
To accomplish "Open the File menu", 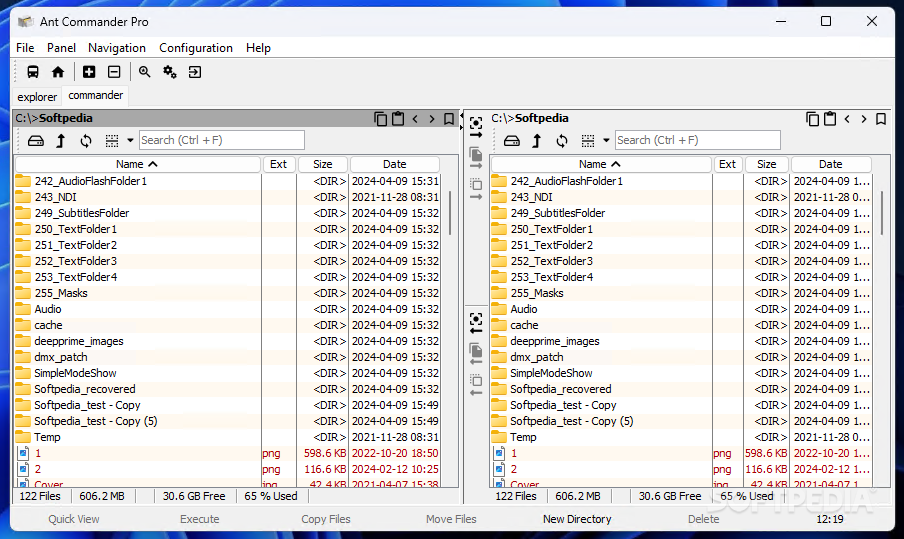I will coord(25,48).
